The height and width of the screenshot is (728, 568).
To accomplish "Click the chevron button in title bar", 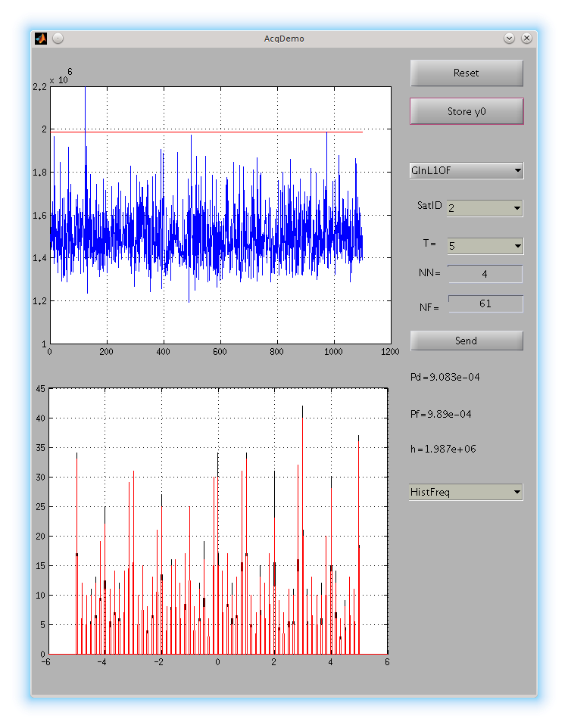I will tap(509, 38).
